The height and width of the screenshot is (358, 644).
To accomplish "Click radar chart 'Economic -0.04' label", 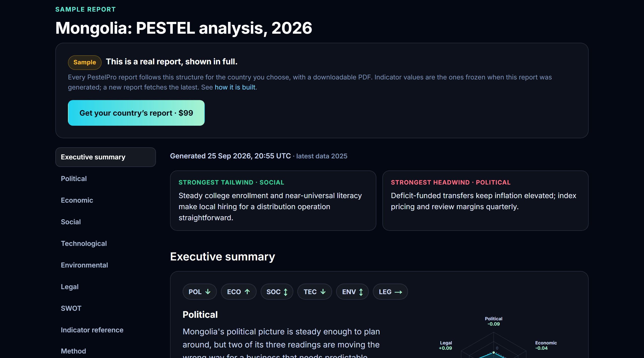I will tap(546, 345).
